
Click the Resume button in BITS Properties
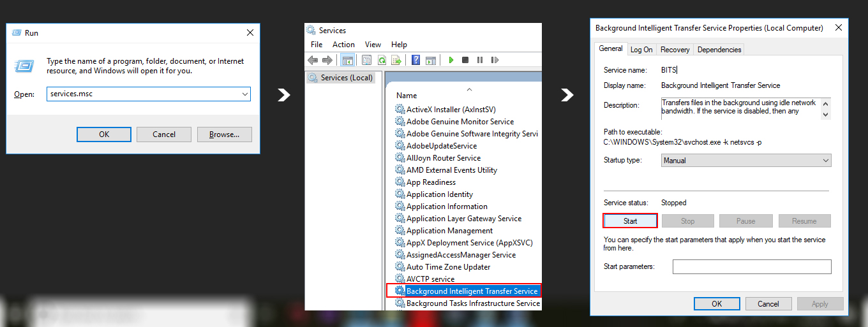coord(804,221)
